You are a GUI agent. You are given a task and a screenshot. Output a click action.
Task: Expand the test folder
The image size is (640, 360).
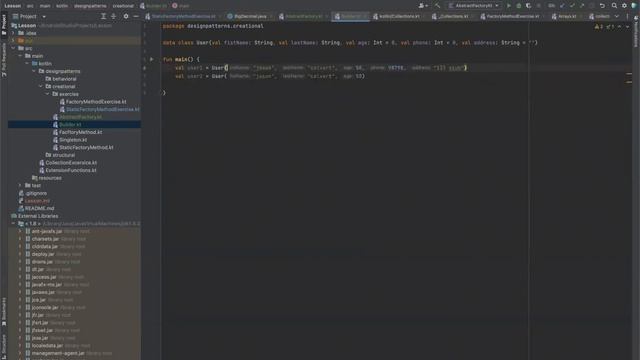click(20, 185)
